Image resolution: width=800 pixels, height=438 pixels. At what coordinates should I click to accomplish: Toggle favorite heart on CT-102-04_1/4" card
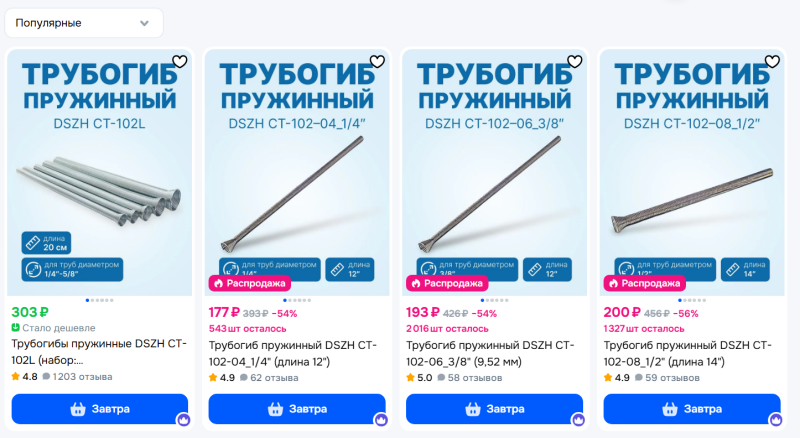tap(377, 61)
